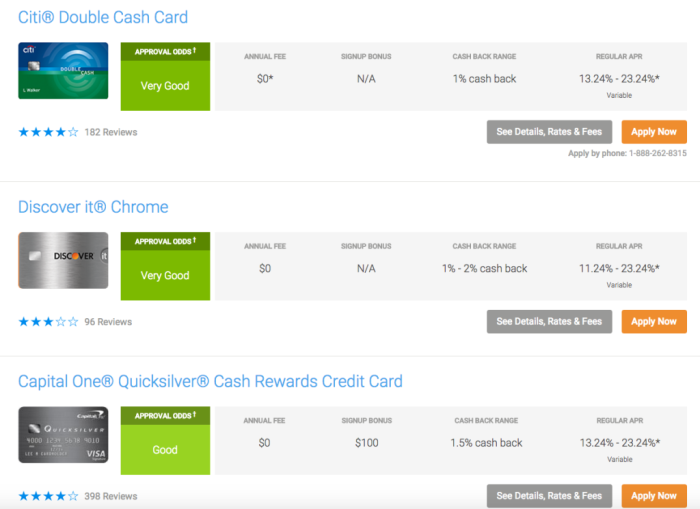
Task: Click the Good approval badge for Quicksilver
Action: tap(165, 450)
